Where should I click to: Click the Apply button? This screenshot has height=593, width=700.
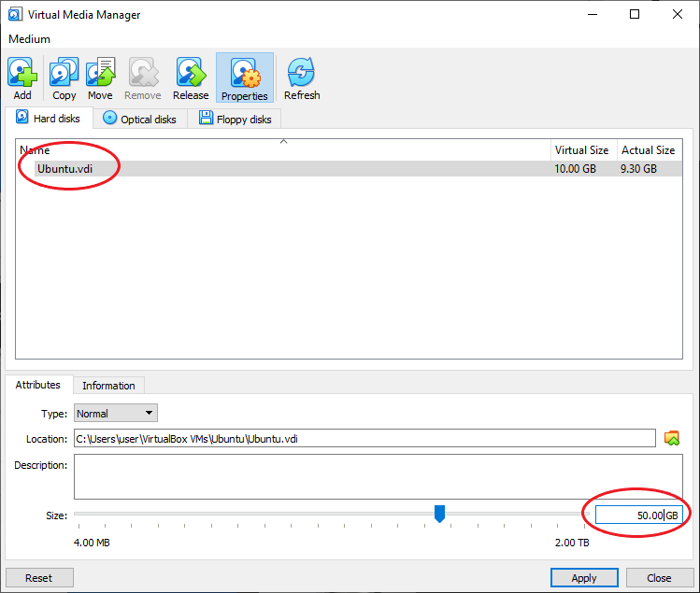(584, 578)
